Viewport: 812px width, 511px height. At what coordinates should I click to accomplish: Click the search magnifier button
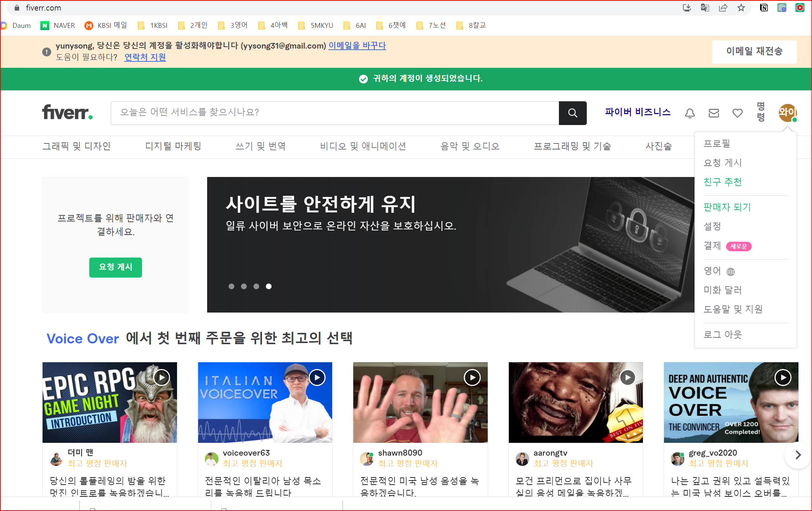point(572,113)
